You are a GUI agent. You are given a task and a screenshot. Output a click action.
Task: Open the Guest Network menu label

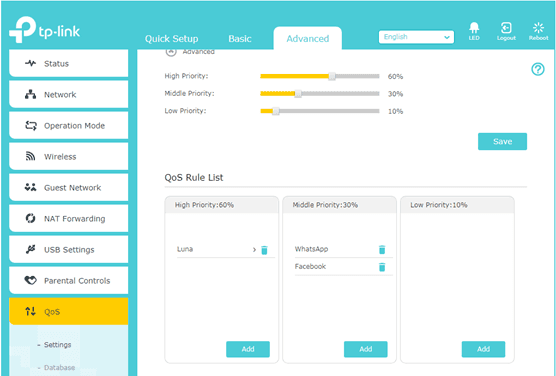tap(72, 188)
